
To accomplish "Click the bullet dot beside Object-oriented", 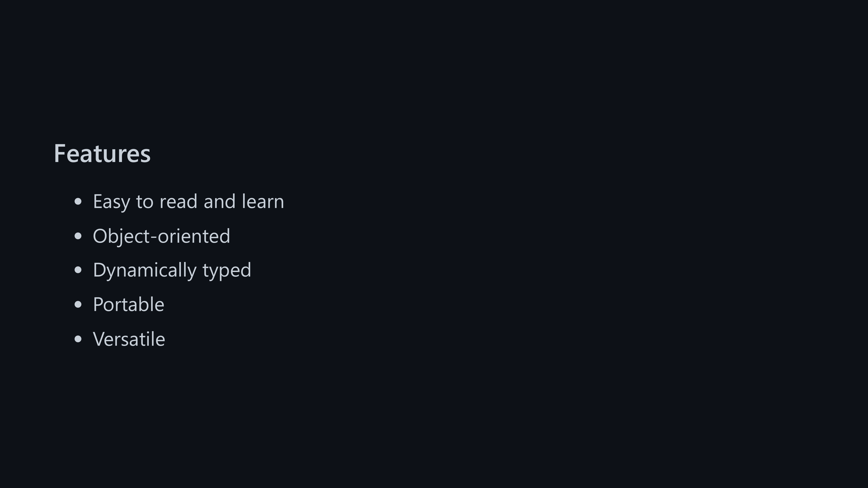I will click(x=78, y=236).
